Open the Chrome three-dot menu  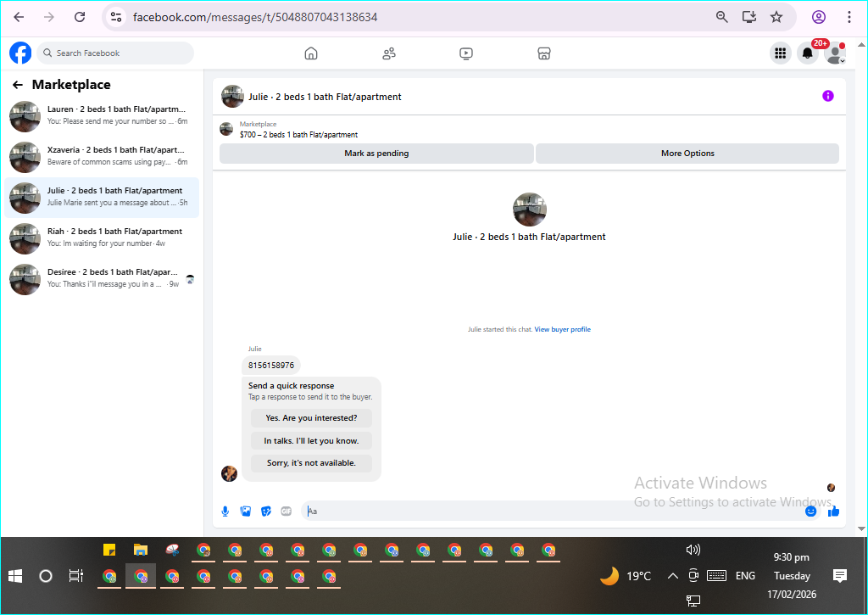coord(849,17)
